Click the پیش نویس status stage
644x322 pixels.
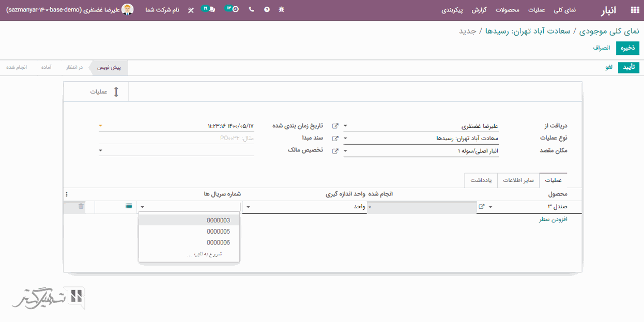(109, 68)
